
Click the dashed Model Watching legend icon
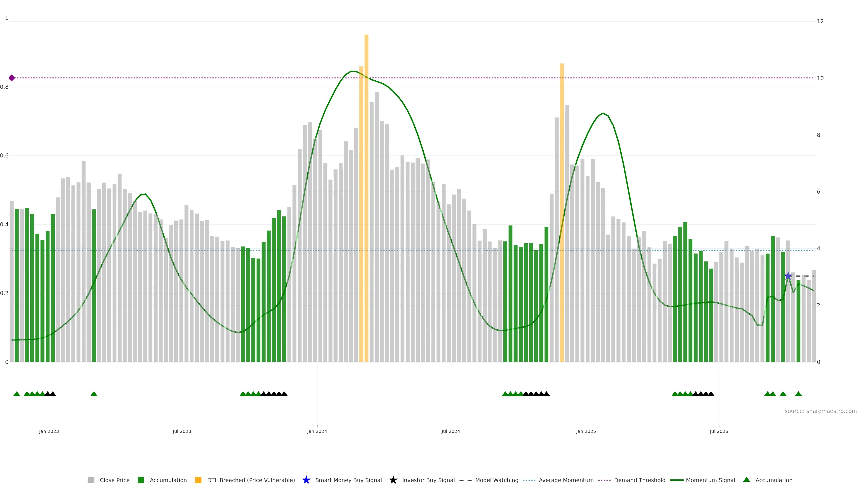coord(465,480)
